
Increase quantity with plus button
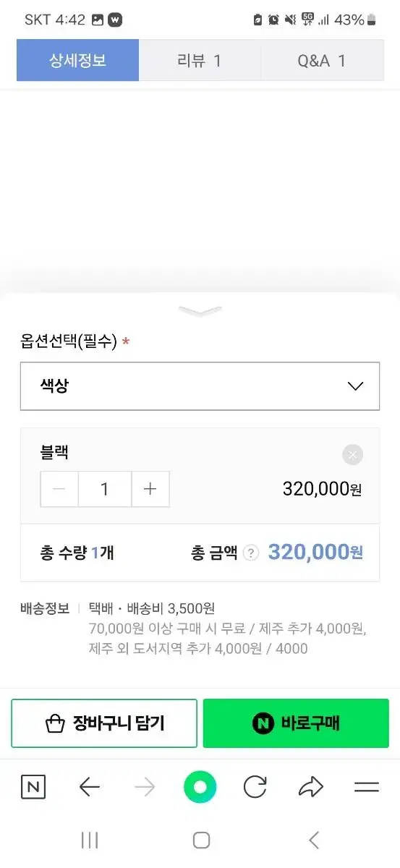[x=150, y=489]
